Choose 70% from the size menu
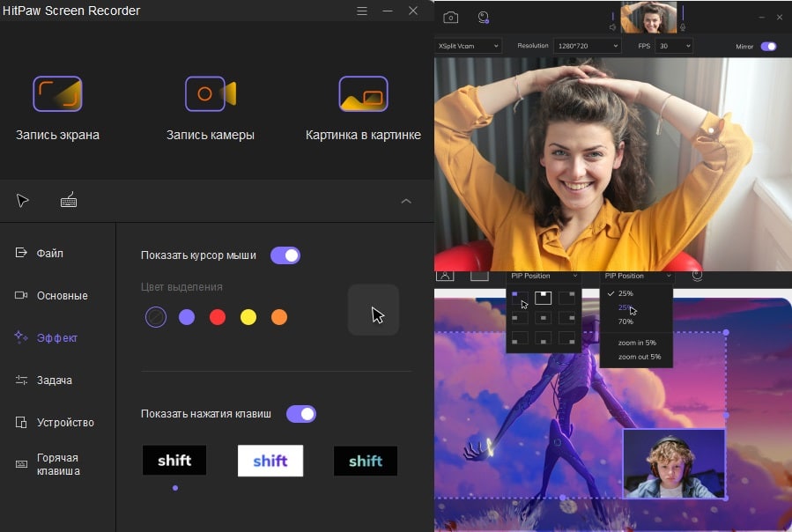Viewport: 792px width, 532px height. (625, 321)
